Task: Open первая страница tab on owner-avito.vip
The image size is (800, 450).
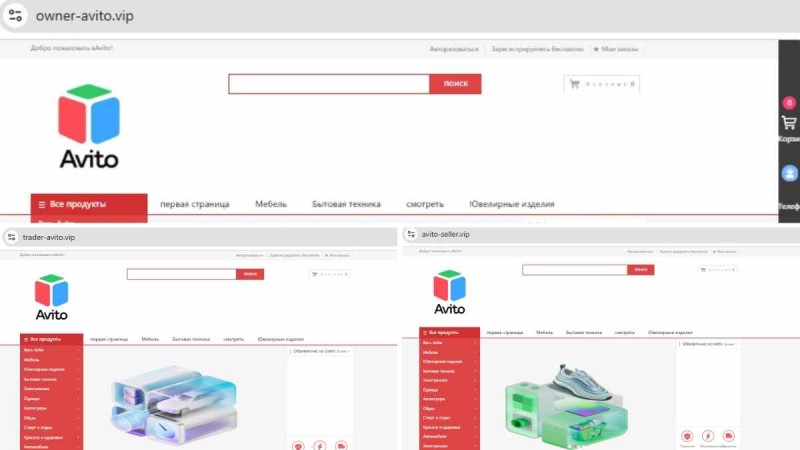Action: (195, 204)
